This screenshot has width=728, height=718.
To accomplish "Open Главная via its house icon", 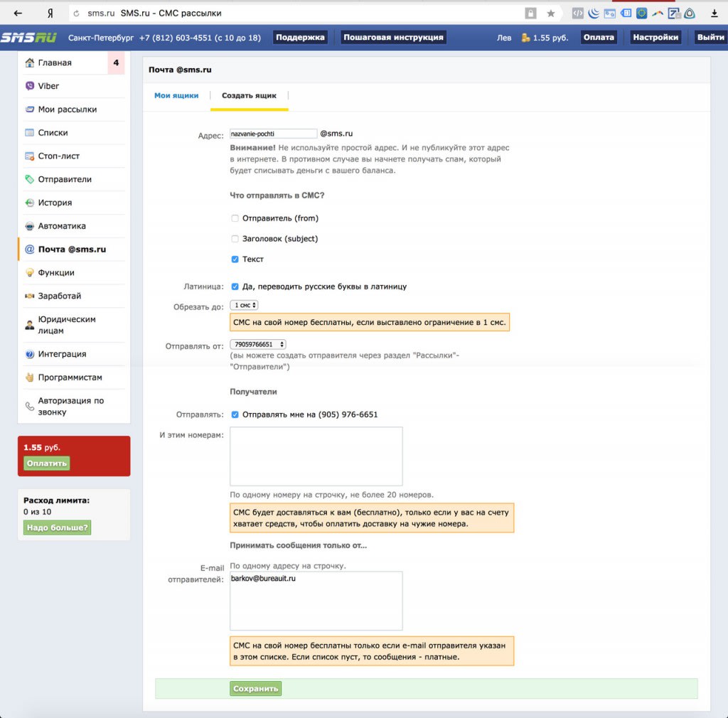I will pyautogui.click(x=30, y=63).
